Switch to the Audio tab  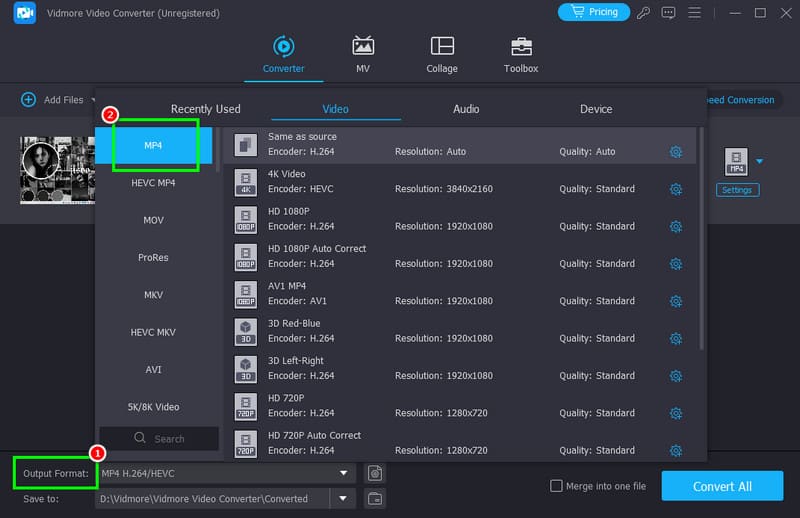coord(466,109)
